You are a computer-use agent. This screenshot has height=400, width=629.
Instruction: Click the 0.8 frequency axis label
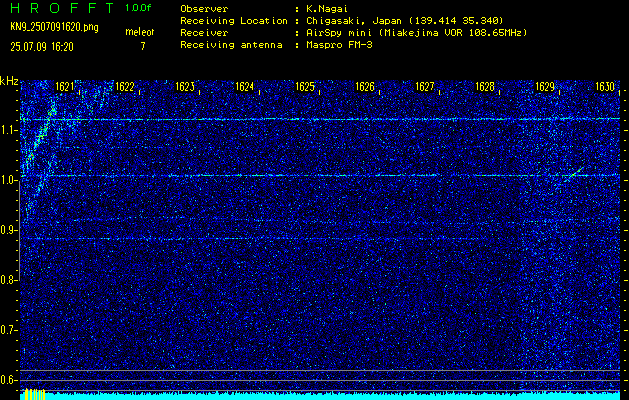pyautogui.click(x=7, y=280)
